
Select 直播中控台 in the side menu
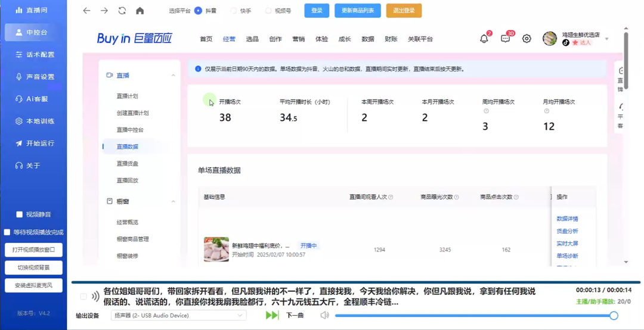(x=130, y=130)
